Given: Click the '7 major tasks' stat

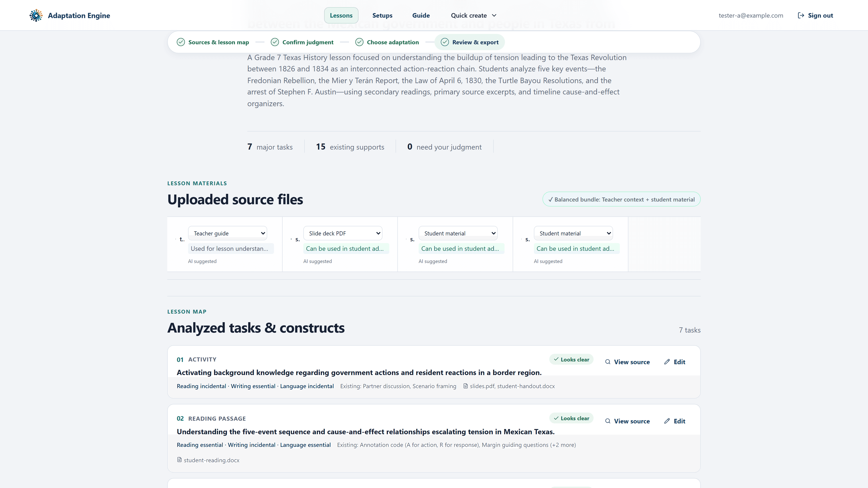Looking at the screenshot, I should [x=270, y=147].
